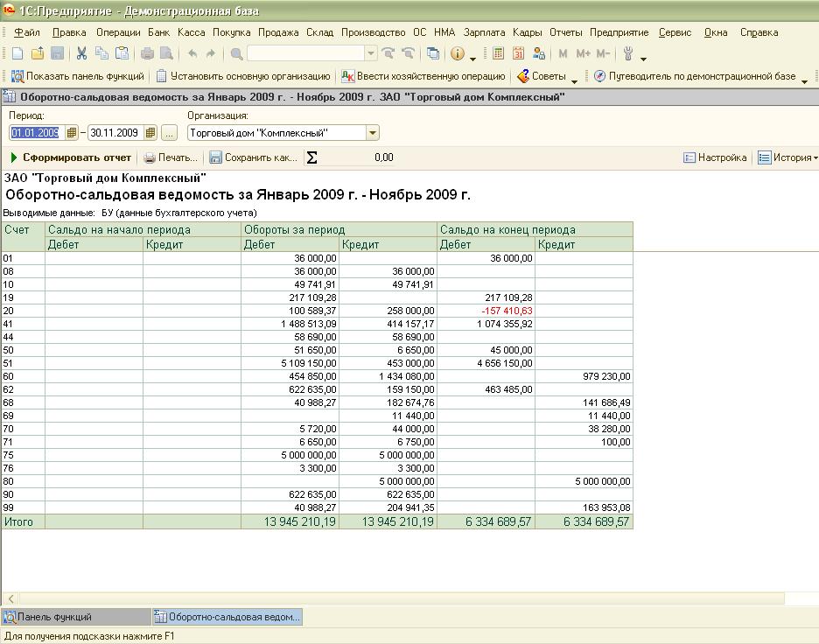The image size is (819, 644).
Task: Click Ввести хозяйственную операцию
Action: (x=423, y=76)
